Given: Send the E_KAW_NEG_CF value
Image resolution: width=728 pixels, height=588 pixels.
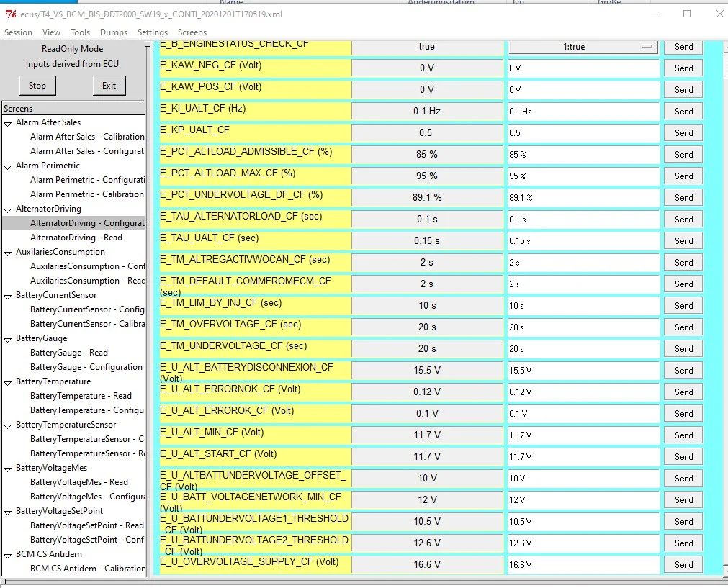Looking at the screenshot, I should (683, 68).
